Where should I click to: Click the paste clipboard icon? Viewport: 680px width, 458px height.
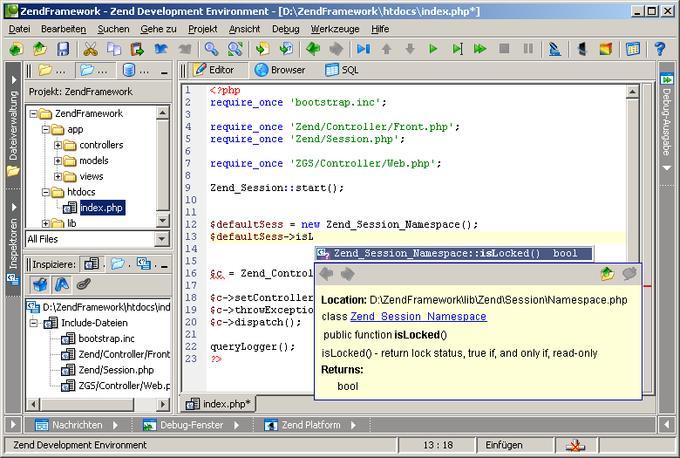pos(137,49)
